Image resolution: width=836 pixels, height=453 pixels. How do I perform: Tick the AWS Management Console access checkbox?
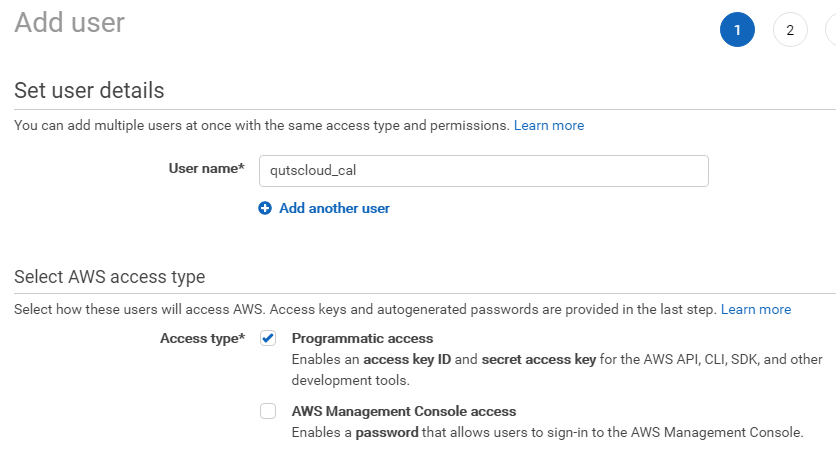point(268,411)
